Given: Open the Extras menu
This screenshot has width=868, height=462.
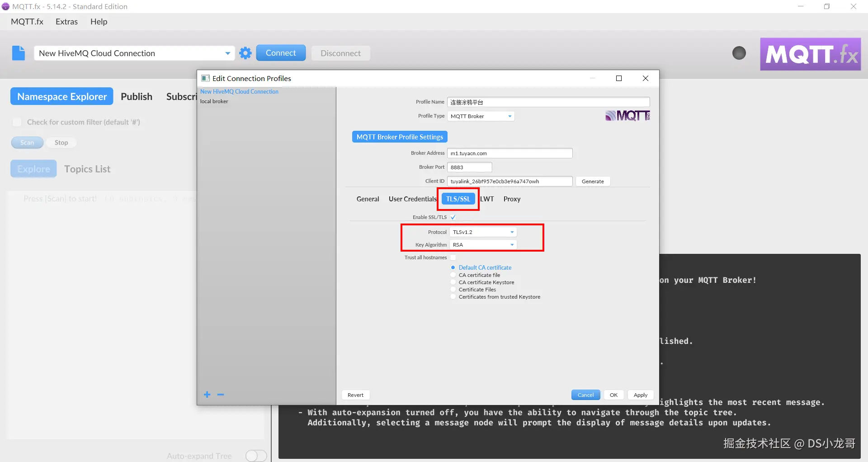Looking at the screenshot, I should click(x=66, y=22).
